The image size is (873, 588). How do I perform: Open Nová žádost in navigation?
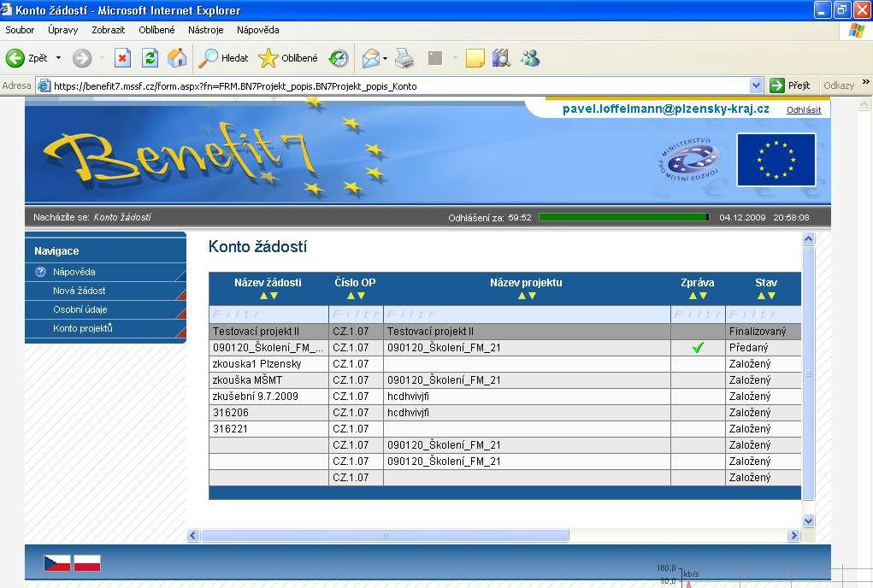[x=79, y=291]
